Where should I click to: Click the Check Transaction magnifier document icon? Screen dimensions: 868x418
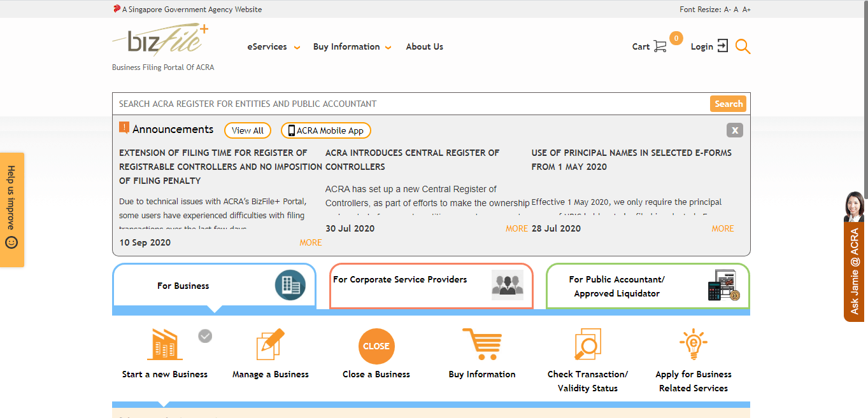588,345
